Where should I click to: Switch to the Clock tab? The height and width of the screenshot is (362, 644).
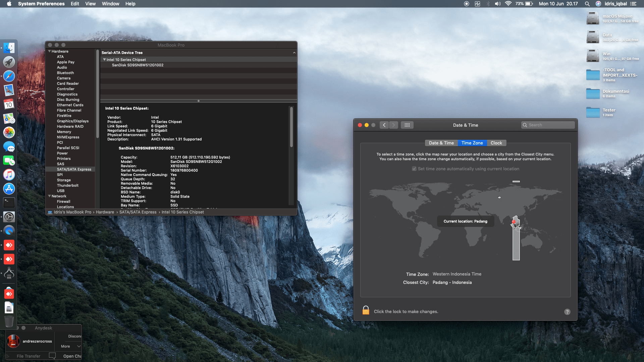pyautogui.click(x=496, y=143)
